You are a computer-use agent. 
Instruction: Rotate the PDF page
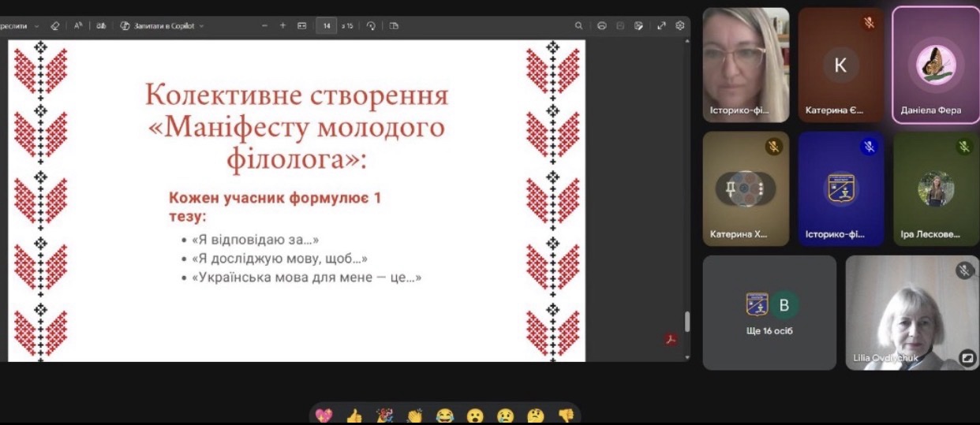click(372, 25)
